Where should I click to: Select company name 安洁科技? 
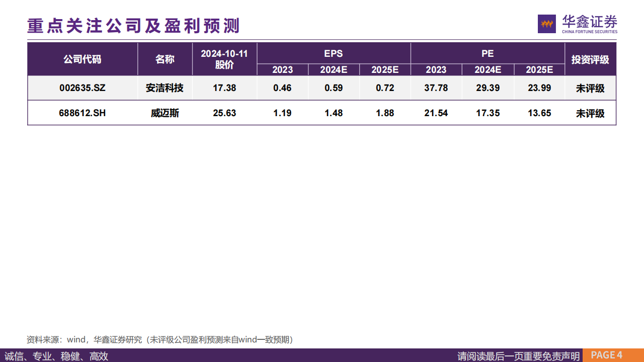[165, 88]
